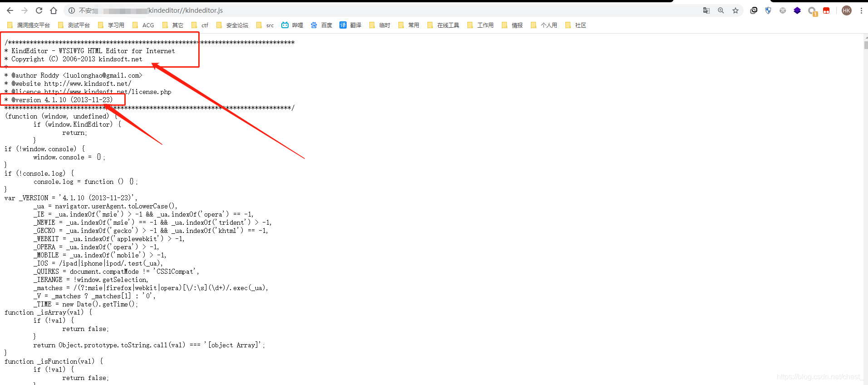
Task: Click '_QUIRKS = document.compatMode' line
Action: [116, 271]
